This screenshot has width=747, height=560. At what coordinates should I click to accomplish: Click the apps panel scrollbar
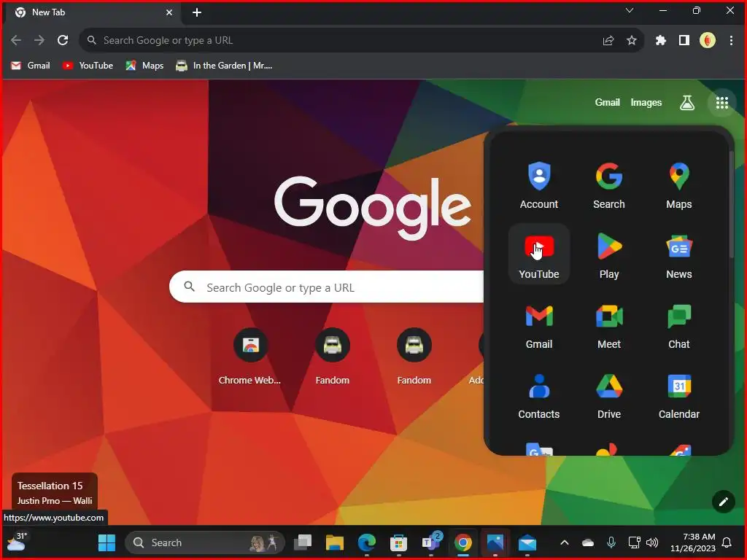(731, 205)
